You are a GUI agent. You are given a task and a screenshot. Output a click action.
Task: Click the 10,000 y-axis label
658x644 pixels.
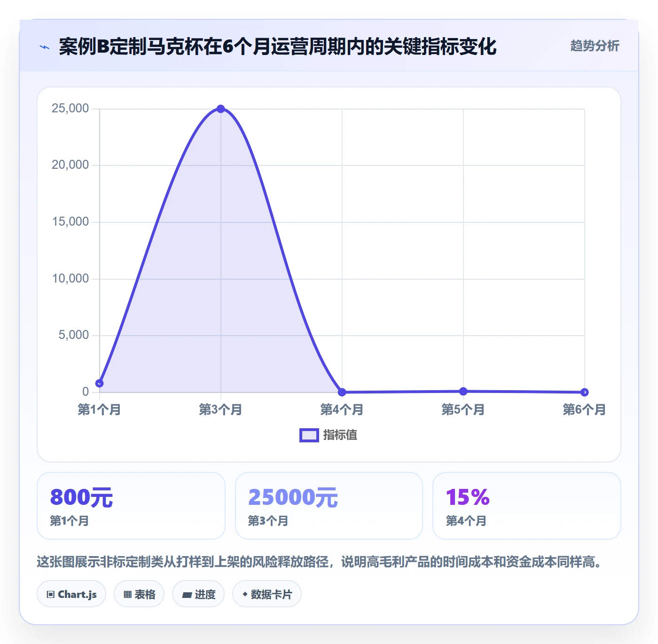click(x=70, y=279)
